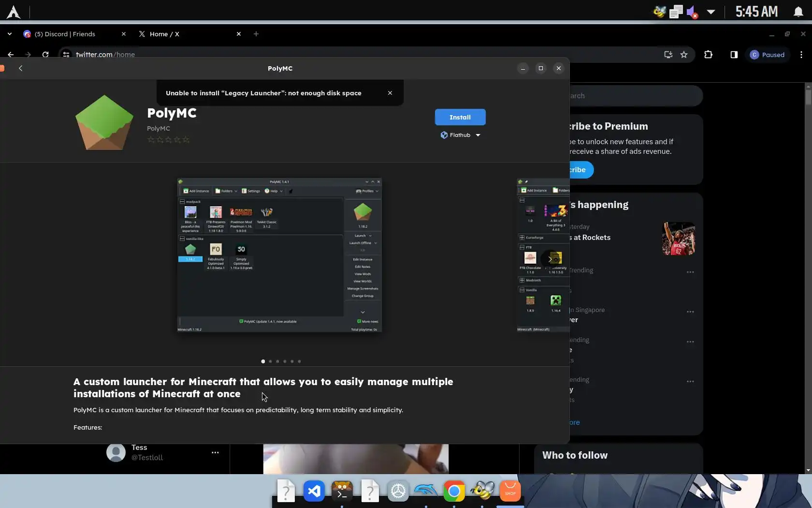The height and width of the screenshot is (508, 812).
Task: Expand the system tray hidden icons arrow
Action: tap(710, 12)
